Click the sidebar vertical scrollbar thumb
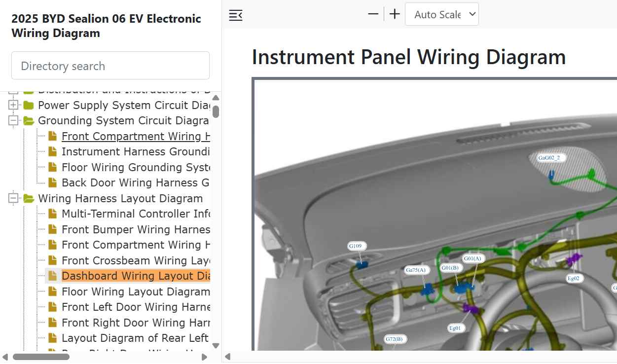Screen dimensions: 617x364 tap(216, 111)
